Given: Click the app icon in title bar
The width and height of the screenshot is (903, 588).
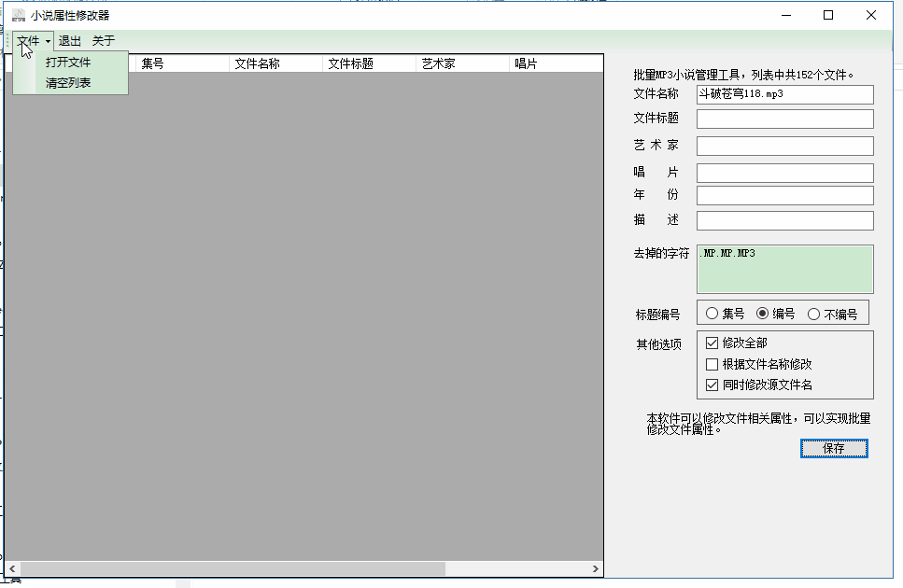Looking at the screenshot, I should pyautogui.click(x=18, y=15).
